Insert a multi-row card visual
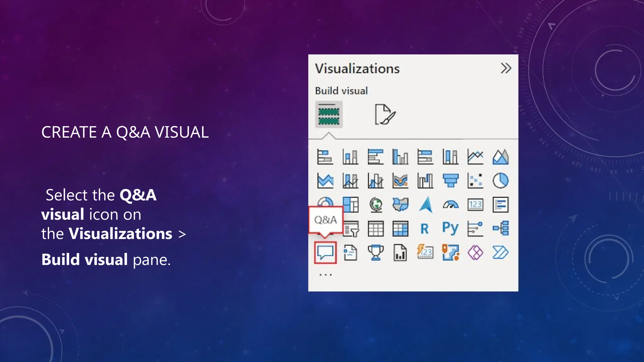The height and width of the screenshot is (362, 644). (501, 205)
